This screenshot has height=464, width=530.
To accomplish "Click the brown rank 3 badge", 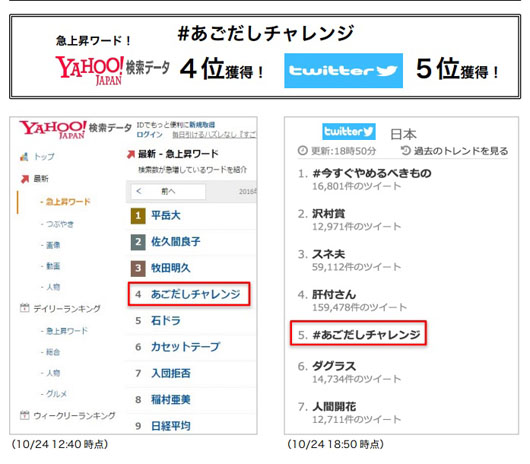I will pyautogui.click(x=138, y=268).
